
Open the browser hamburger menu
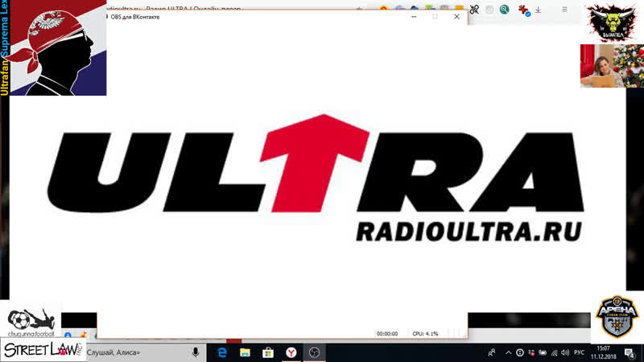565,10
